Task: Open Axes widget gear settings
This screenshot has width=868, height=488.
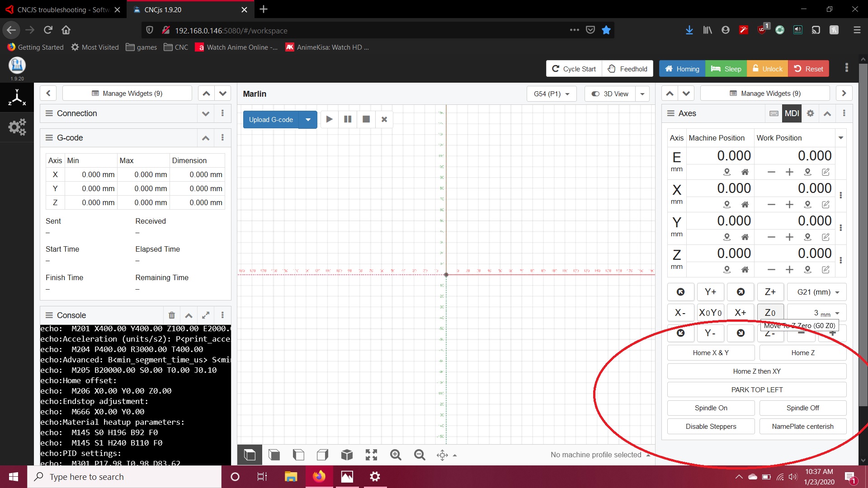Action: click(x=810, y=113)
